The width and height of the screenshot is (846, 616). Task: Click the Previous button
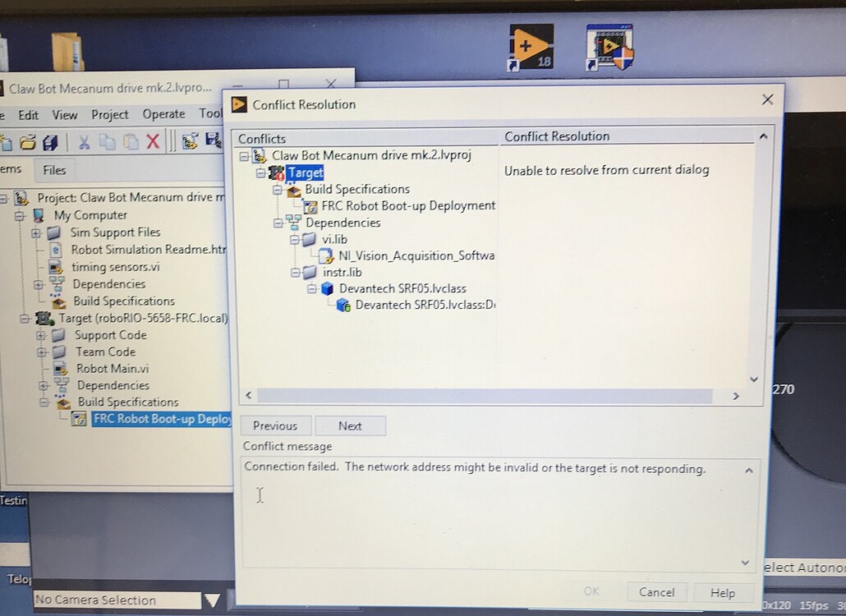275,426
